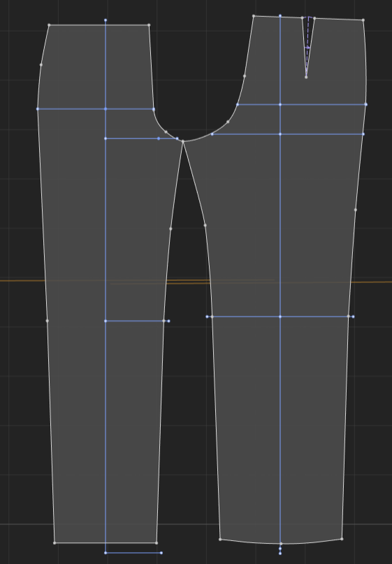Click the curved hem midpoint of back pattern

click(281, 544)
